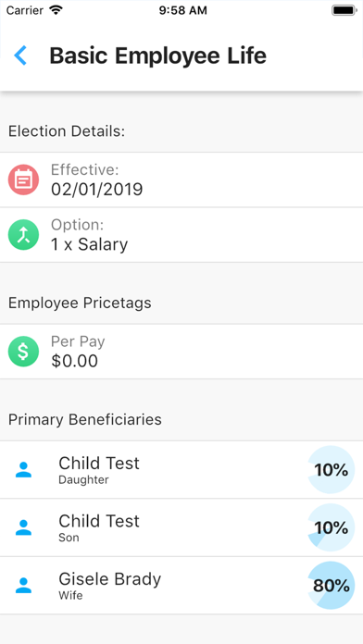Open Gisele Brady Wife beneficiary

point(181,586)
